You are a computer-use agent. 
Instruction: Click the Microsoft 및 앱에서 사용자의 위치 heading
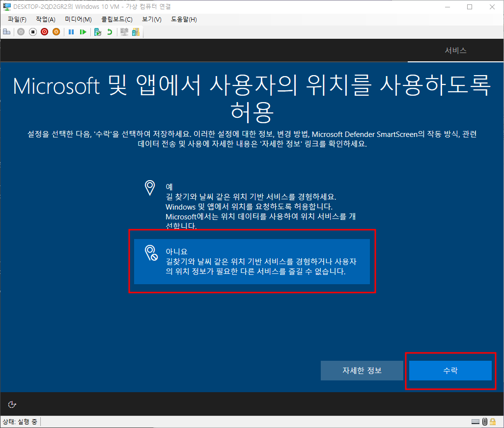pyautogui.click(x=252, y=99)
